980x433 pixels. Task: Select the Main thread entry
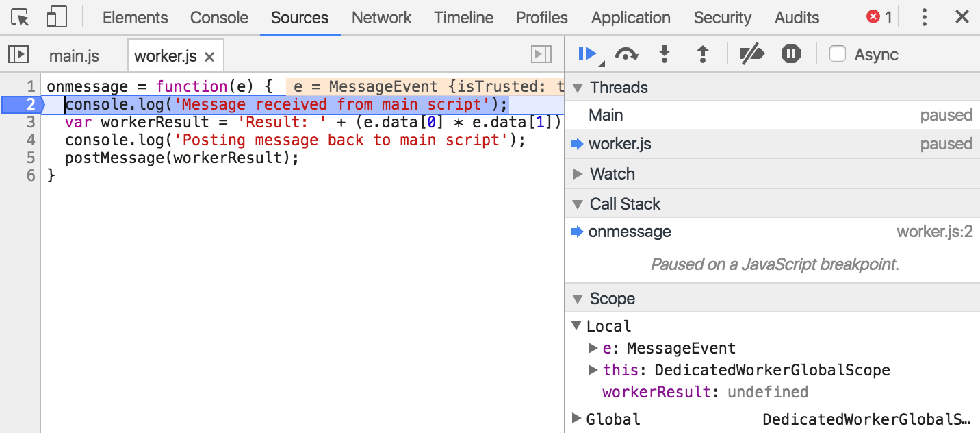click(x=606, y=115)
